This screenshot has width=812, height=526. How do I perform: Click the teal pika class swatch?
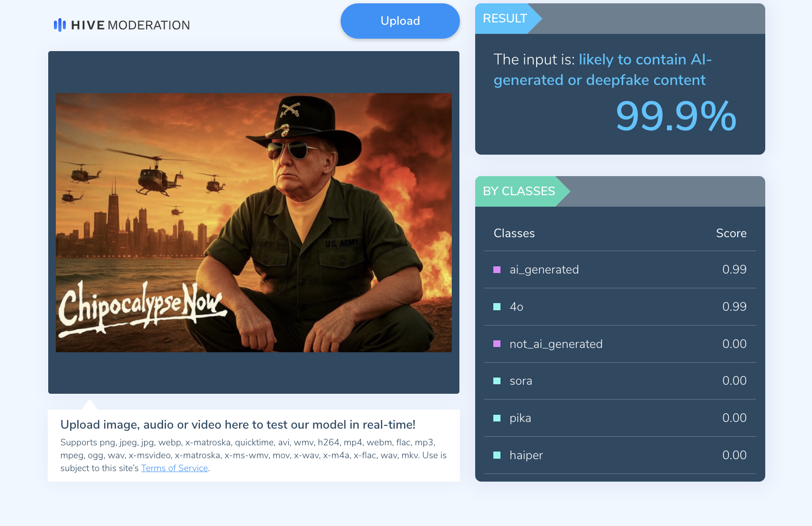point(497,418)
